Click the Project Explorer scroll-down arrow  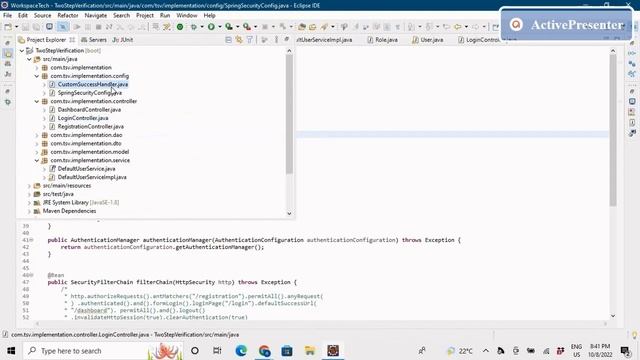[x=289, y=213]
